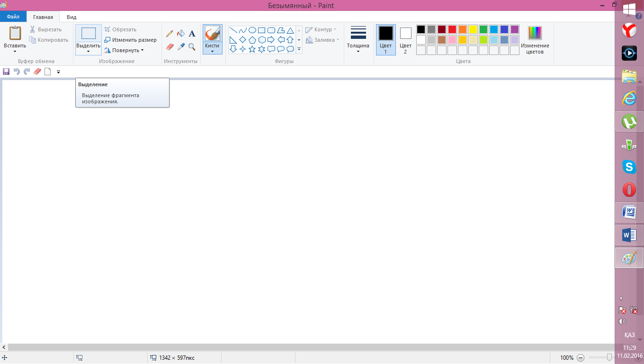644x364 pixels.
Task: Click horizontal scrollbar left arrow
Action: tap(4, 347)
